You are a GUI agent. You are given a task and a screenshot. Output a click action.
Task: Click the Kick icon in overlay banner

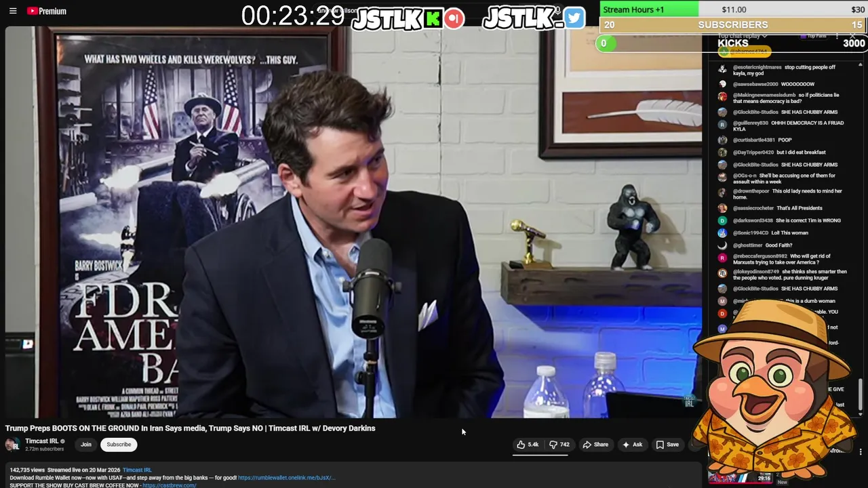tap(433, 19)
